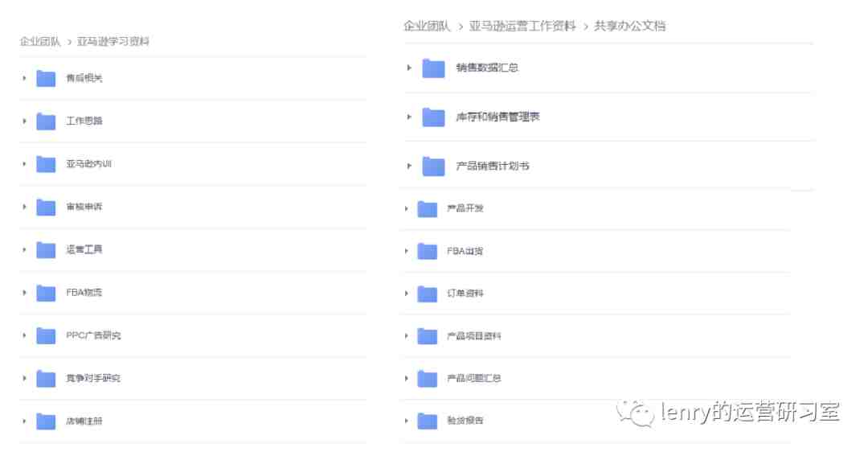
Task: Click the 销售数据汇总 folder icon
Action: point(433,68)
